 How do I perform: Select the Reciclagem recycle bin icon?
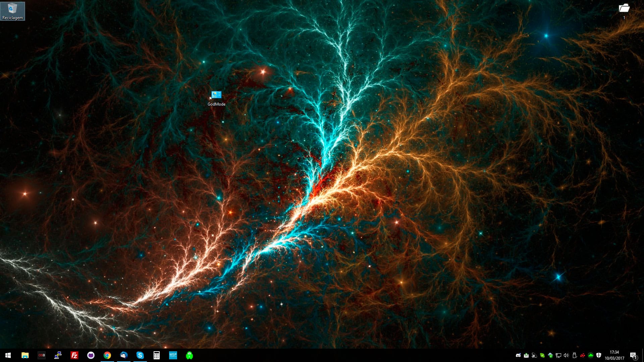(12, 11)
